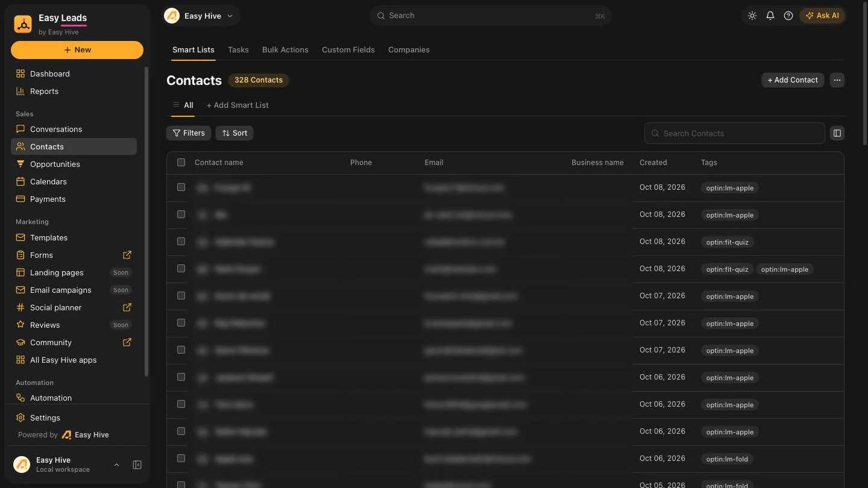Click the Opportunities funnel icon

[x=20, y=164]
